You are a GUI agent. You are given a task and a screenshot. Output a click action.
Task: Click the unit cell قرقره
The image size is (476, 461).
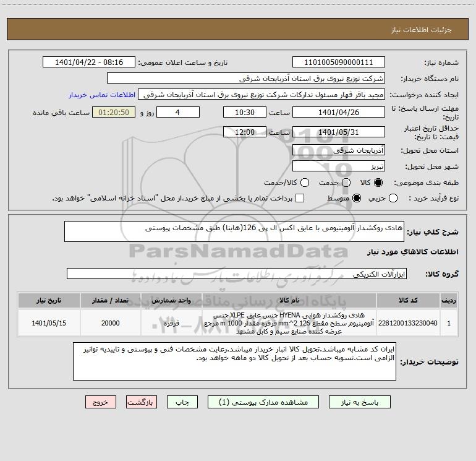(171, 323)
